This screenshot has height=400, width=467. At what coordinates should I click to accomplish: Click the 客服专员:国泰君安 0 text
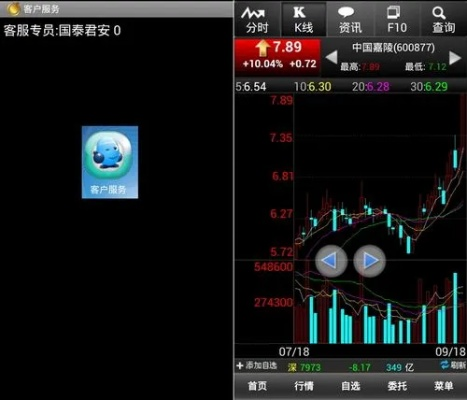[x=62, y=31]
